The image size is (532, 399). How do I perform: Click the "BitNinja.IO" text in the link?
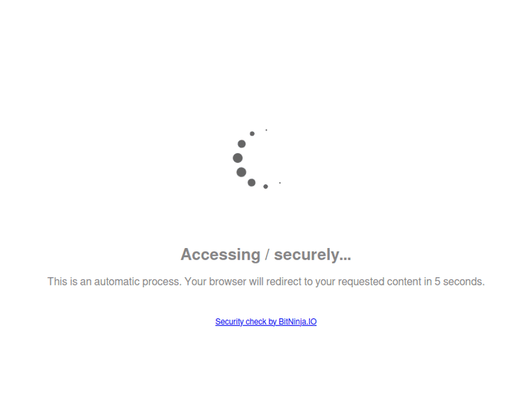(x=297, y=322)
